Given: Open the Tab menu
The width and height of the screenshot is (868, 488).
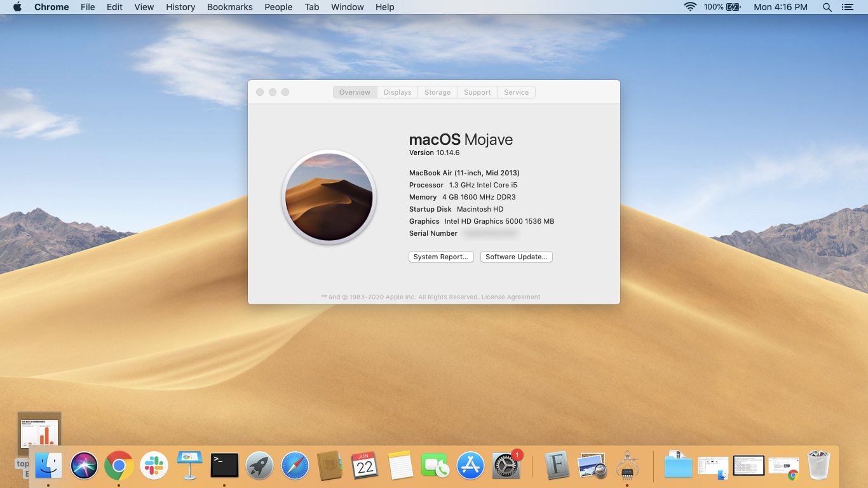Looking at the screenshot, I should point(312,7).
